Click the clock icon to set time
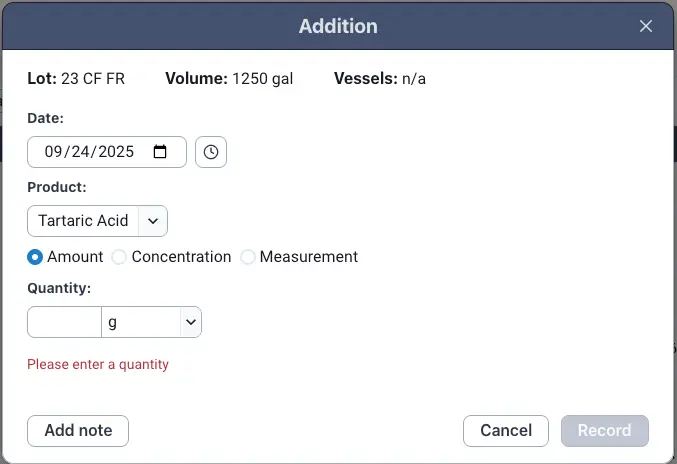Screen dimensions: 677x464 click(211, 152)
